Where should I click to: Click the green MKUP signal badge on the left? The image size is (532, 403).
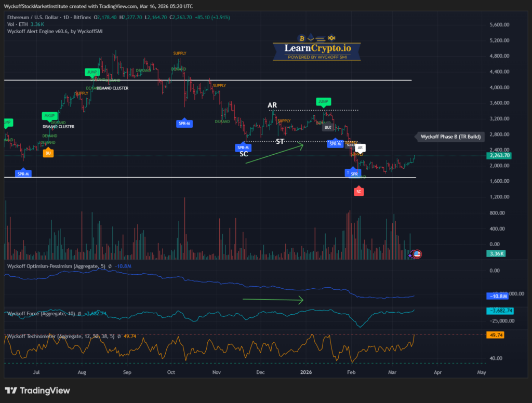[49, 116]
